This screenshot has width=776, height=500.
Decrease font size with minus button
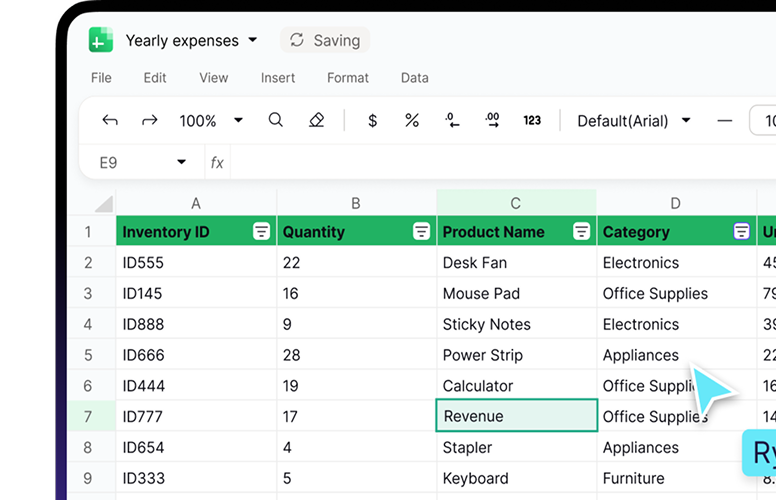(x=725, y=121)
